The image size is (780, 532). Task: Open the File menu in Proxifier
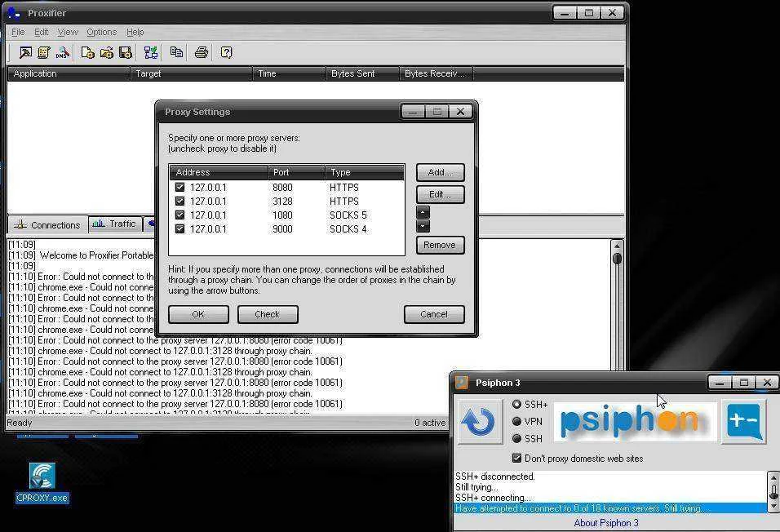click(x=18, y=32)
